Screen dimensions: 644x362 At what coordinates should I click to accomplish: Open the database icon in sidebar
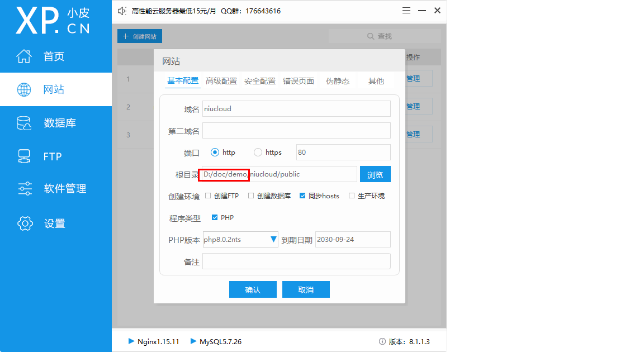(x=24, y=123)
